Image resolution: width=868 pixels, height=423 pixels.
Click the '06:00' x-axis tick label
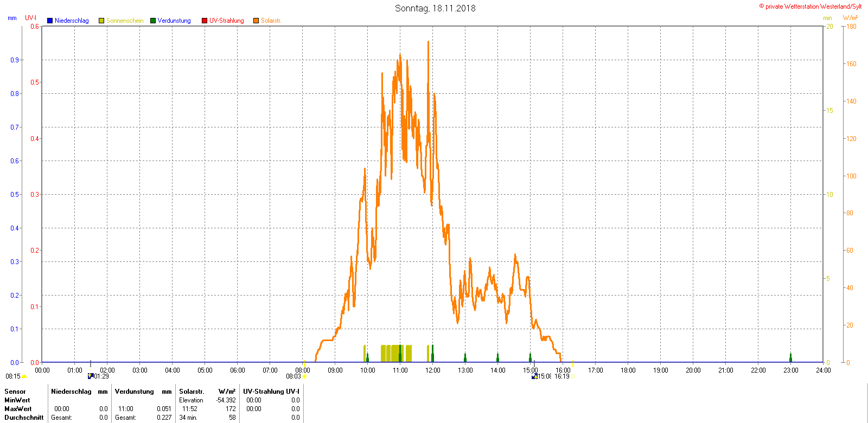pyautogui.click(x=238, y=370)
